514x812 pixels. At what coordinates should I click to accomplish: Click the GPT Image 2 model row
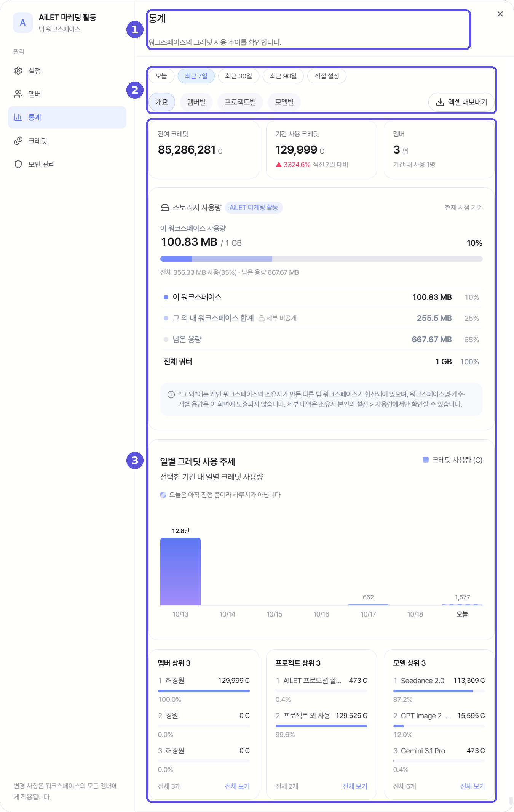click(x=439, y=725)
